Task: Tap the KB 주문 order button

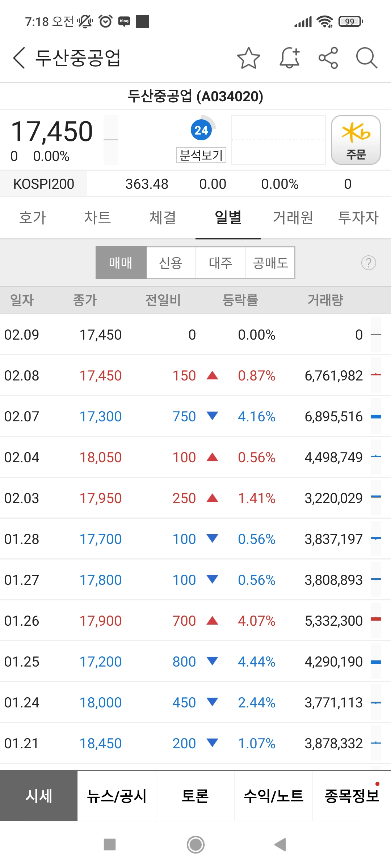Action: [356, 140]
